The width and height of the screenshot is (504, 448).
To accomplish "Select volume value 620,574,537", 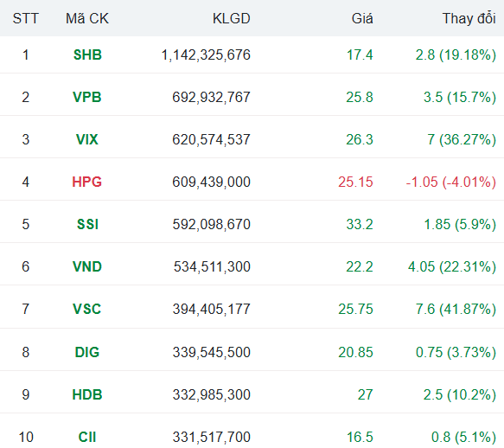I will click(211, 140).
